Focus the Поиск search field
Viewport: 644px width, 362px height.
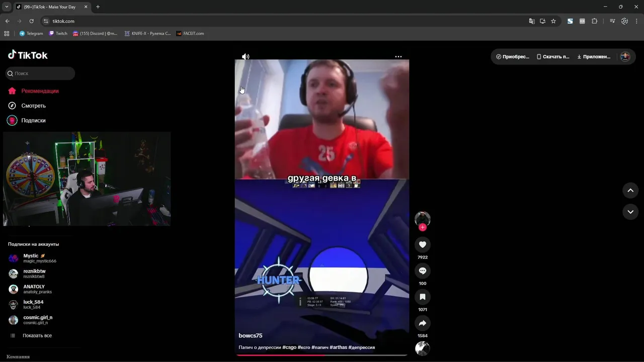[40, 73]
